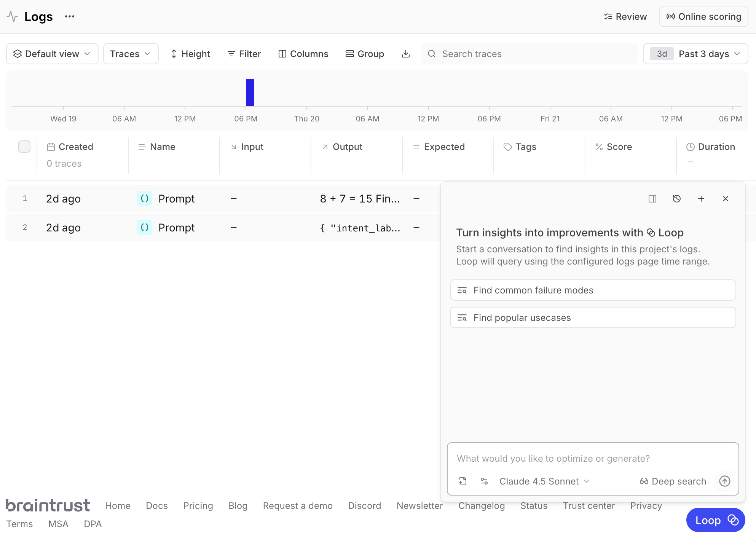Click the download traces icon

tap(406, 54)
